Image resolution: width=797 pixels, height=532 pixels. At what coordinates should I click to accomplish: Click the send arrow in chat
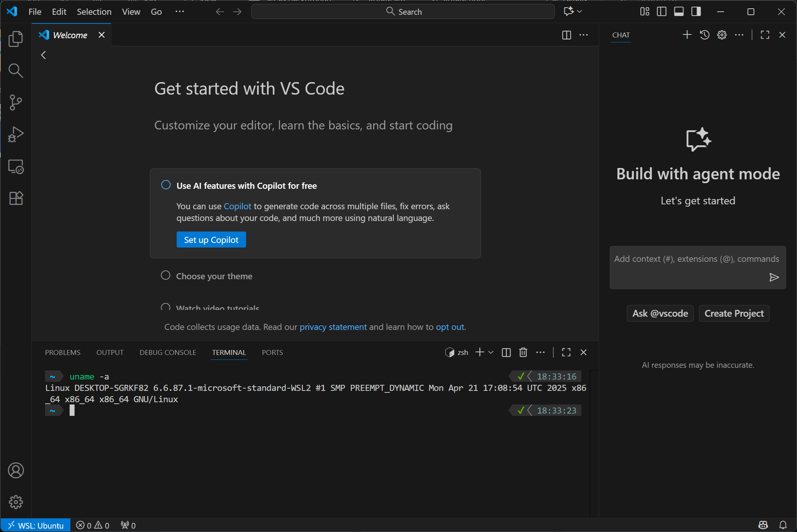(x=774, y=277)
